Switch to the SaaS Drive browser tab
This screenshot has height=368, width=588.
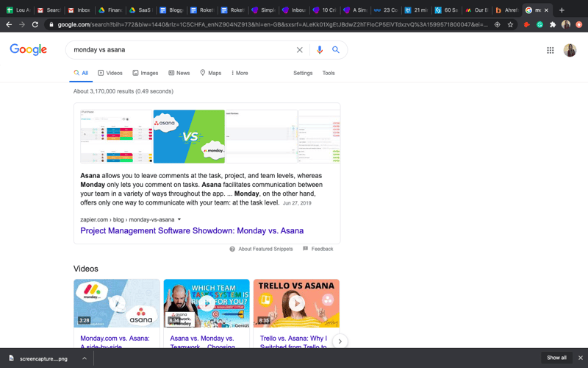click(x=140, y=10)
